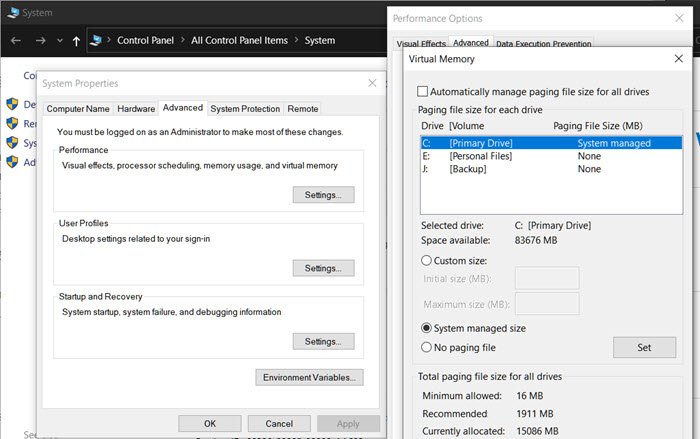Expand the chevron after Control Panel breadcrumb
This screenshot has width=700, height=439.
[184, 41]
